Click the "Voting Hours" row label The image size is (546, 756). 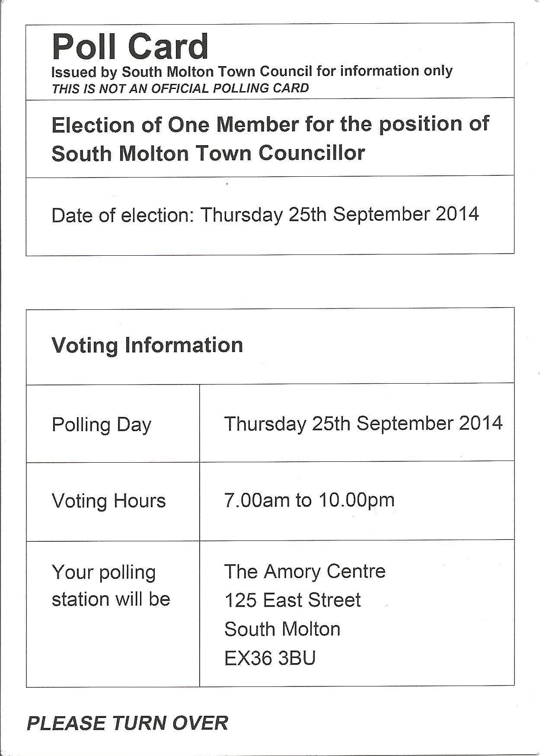click(109, 501)
